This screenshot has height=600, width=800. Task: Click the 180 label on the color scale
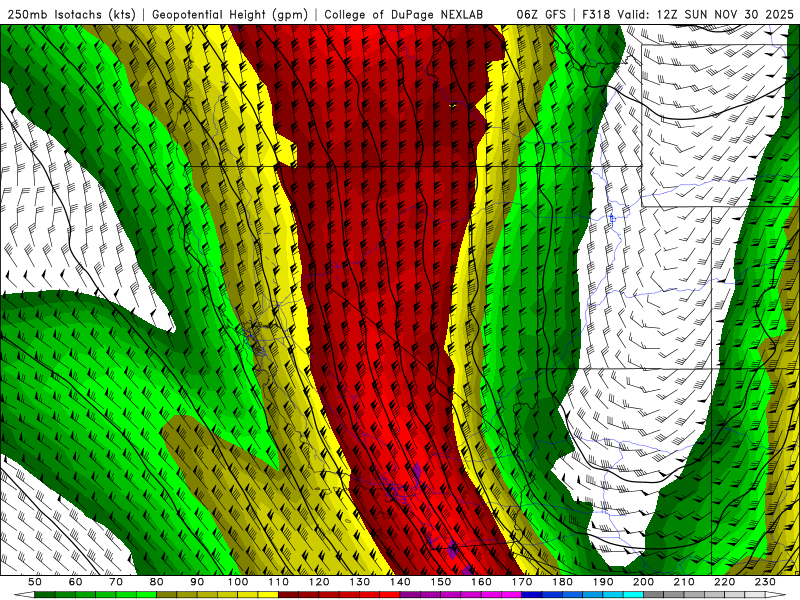562,582
